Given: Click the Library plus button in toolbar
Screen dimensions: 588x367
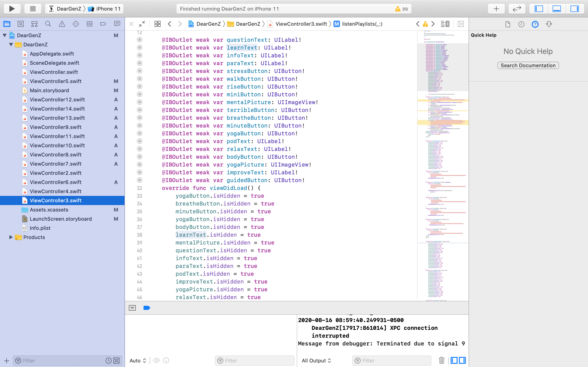Looking at the screenshot, I should coord(496,9).
